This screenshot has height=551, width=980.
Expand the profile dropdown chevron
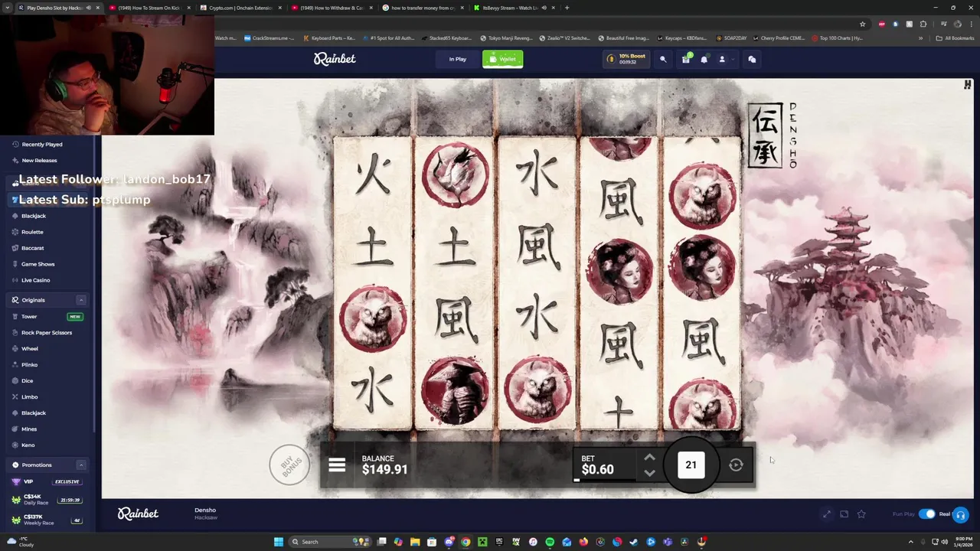click(x=733, y=59)
